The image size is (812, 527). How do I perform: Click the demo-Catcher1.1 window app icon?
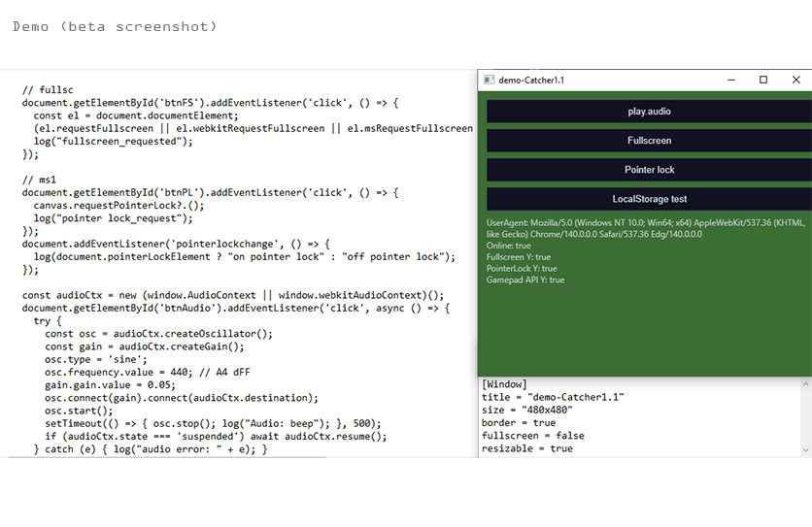[x=489, y=80]
